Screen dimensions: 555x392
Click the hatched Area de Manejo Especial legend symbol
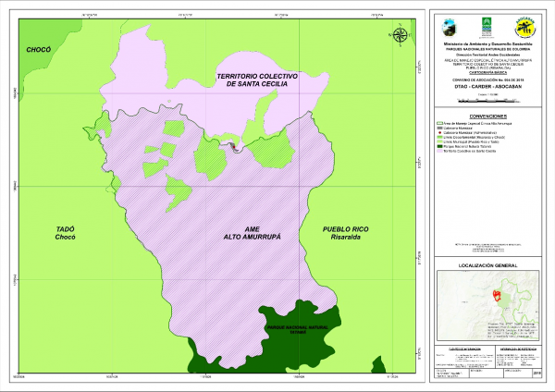click(x=440, y=124)
